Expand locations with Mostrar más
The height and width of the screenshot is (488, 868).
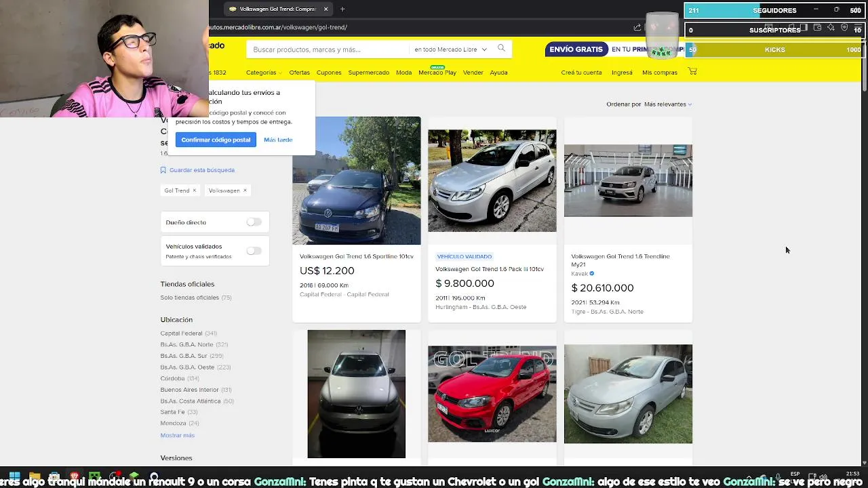tap(177, 435)
